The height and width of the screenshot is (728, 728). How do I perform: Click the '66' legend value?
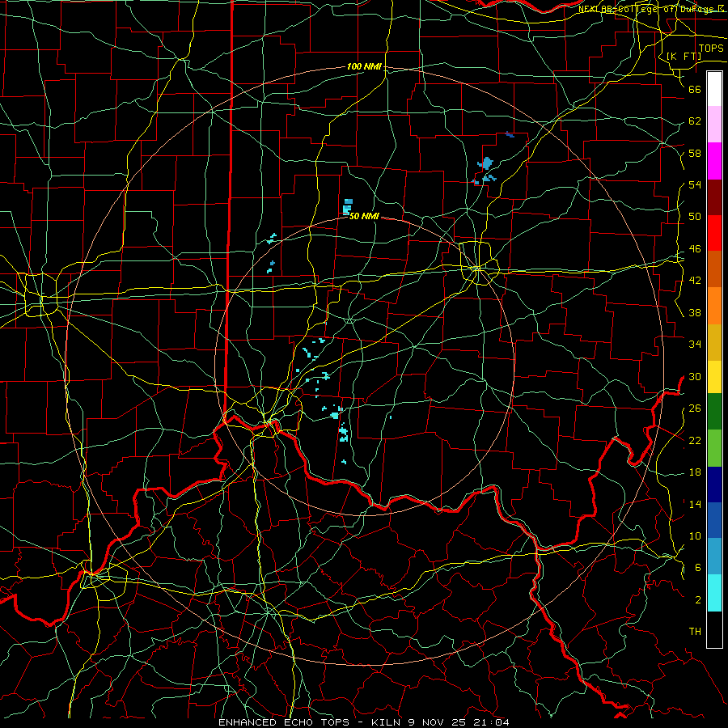[x=695, y=89]
